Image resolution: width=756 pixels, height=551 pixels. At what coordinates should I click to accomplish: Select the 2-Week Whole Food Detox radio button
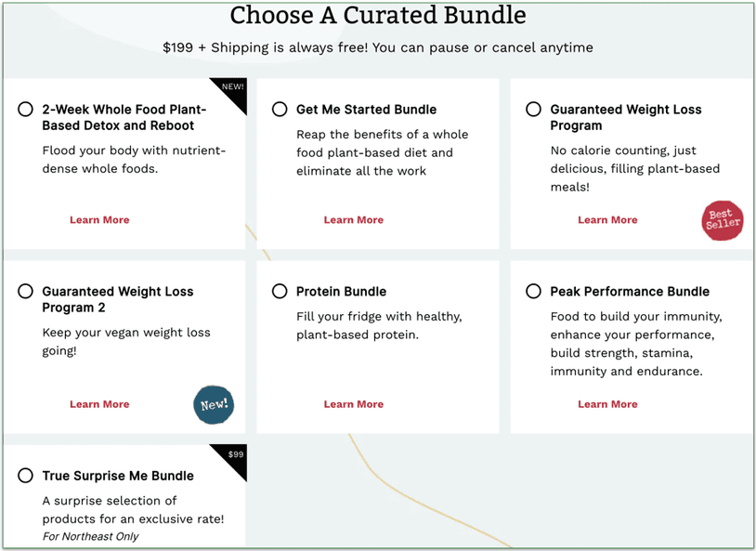click(25, 109)
